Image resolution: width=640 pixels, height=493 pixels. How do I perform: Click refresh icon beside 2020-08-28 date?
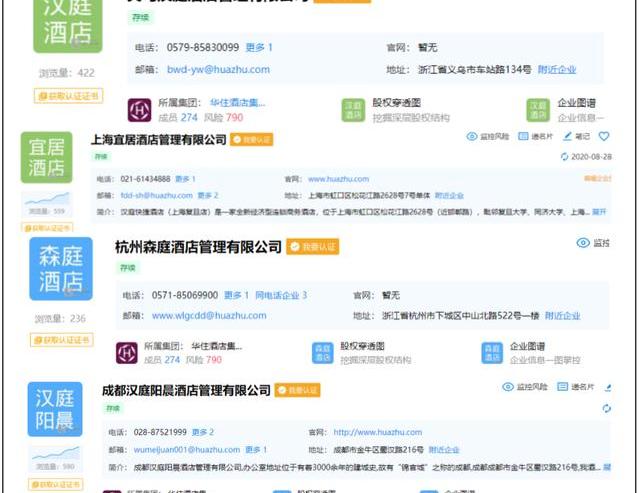pyautogui.click(x=564, y=157)
